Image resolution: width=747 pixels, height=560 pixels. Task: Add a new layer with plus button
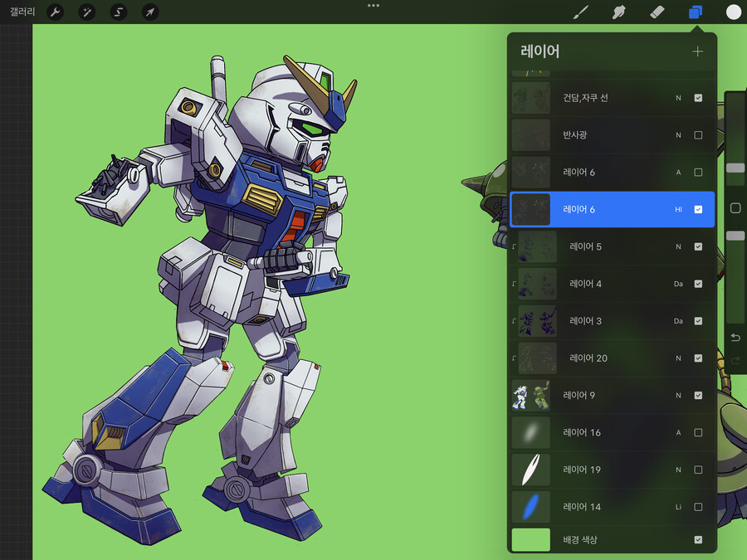(x=697, y=51)
